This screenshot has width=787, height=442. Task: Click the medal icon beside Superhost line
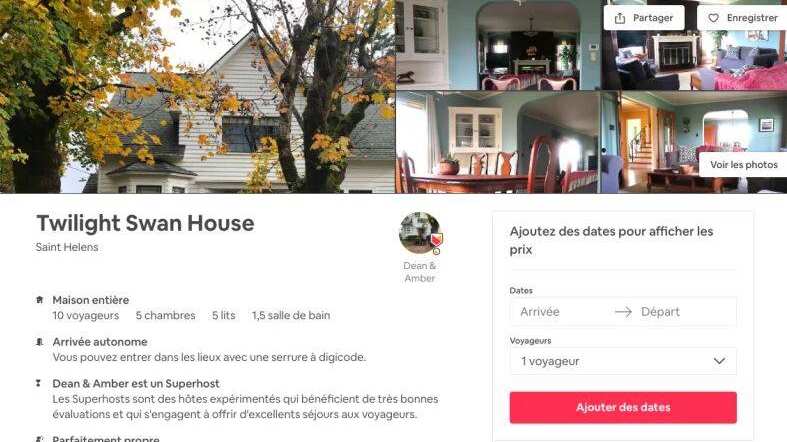click(39, 383)
